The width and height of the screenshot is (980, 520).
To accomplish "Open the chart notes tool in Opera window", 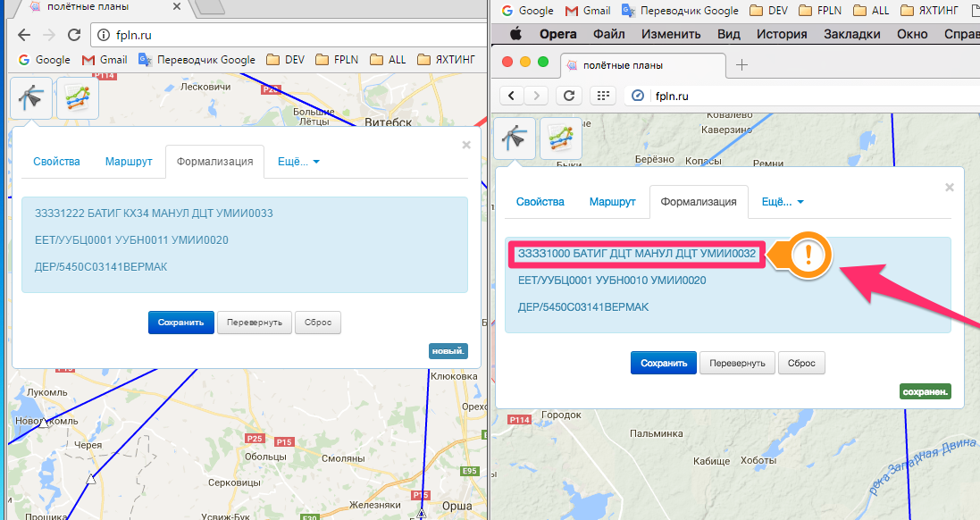I will 561,138.
